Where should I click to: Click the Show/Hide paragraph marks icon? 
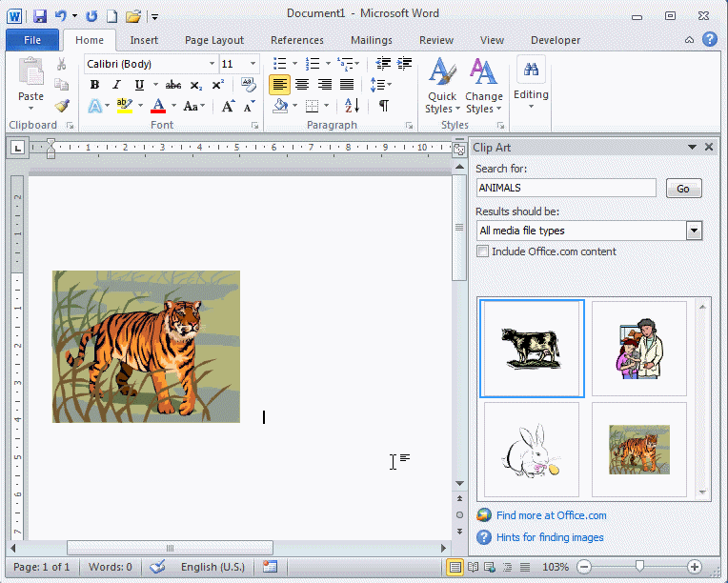pyautogui.click(x=383, y=106)
